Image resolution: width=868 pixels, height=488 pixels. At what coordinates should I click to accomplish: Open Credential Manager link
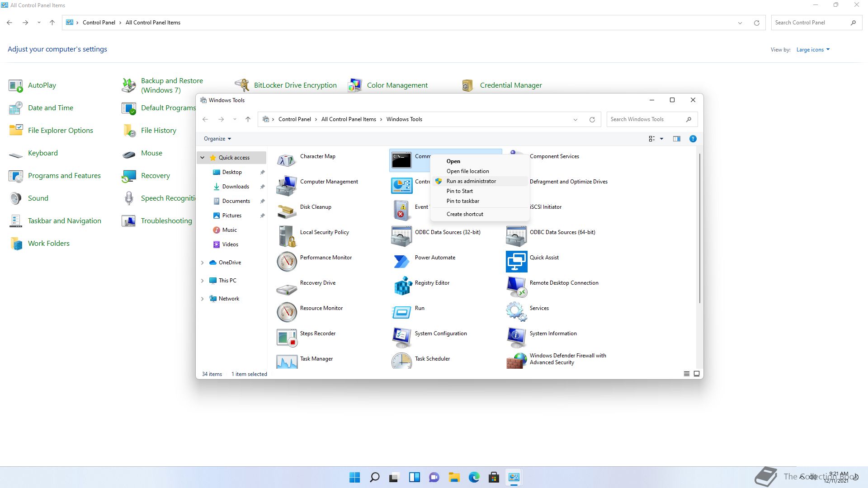511,85
